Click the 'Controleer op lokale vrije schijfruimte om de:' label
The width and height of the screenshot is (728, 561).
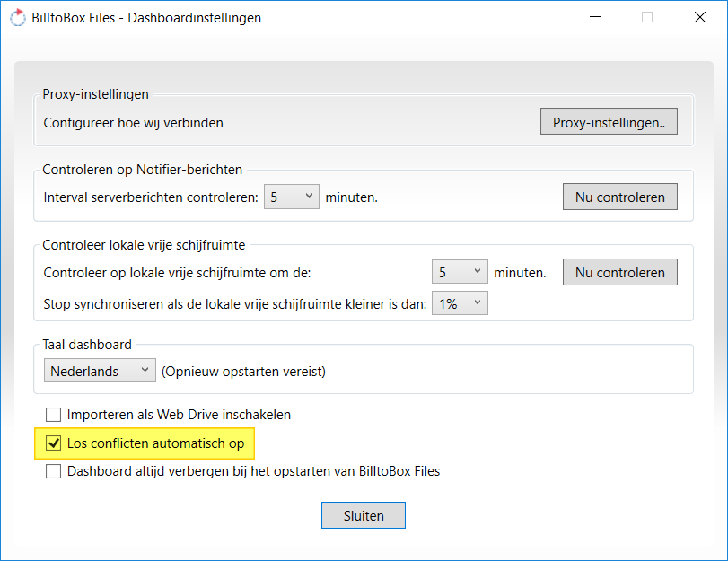point(178,273)
